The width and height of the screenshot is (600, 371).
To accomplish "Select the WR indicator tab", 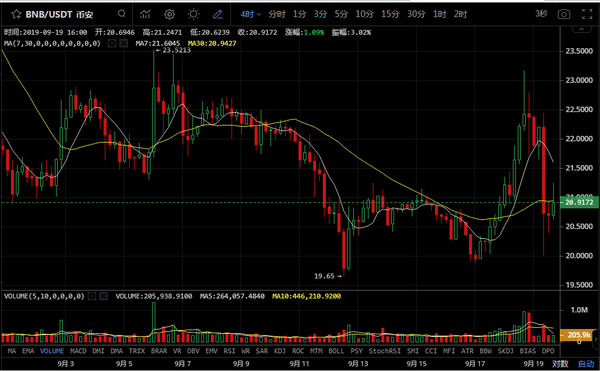I will 245,351.
